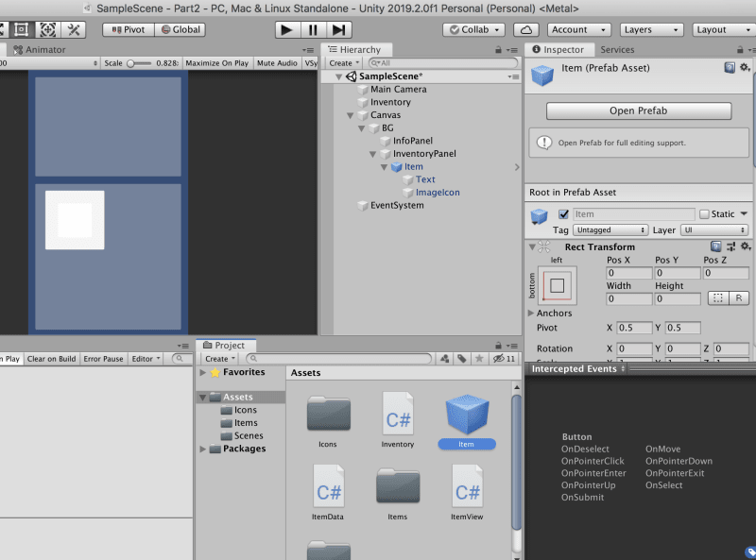Viewport: 756px width, 560px height.
Task: Expand the Favorites tree
Action: tap(203, 372)
